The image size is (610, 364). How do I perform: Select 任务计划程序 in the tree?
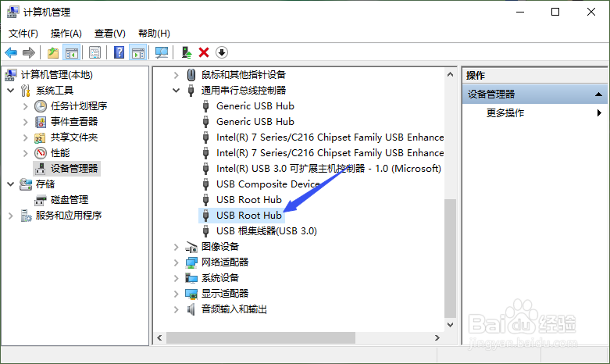tap(79, 106)
